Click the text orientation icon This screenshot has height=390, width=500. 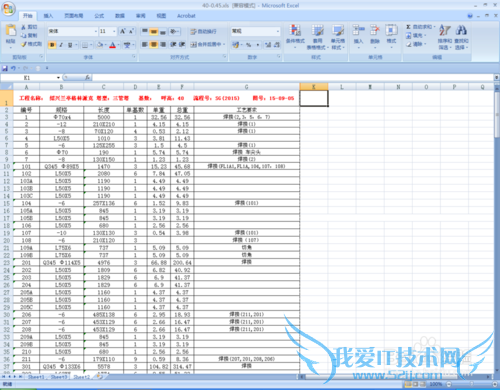coord(173,31)
